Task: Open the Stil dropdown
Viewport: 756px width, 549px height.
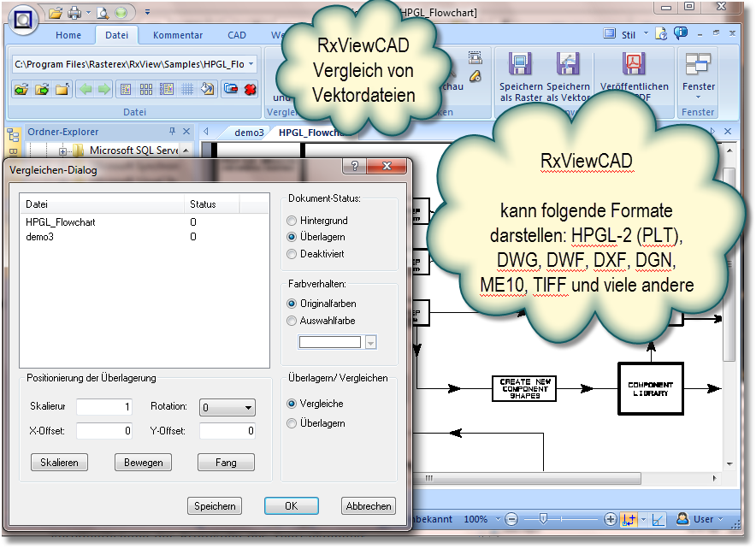Action: pos(646,33)
